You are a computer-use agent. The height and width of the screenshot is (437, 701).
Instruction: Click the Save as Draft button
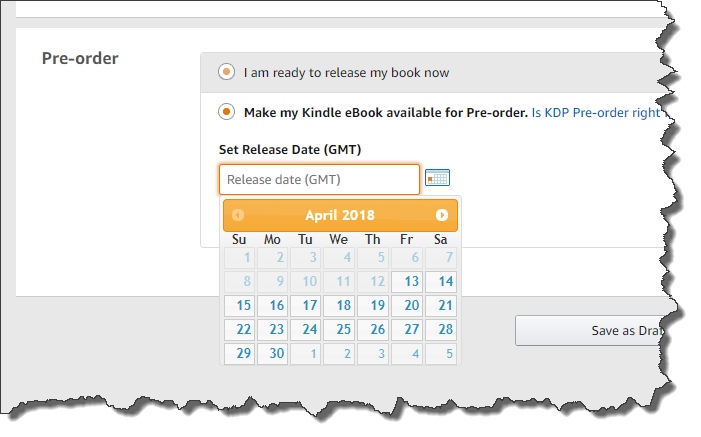(590, 331)
